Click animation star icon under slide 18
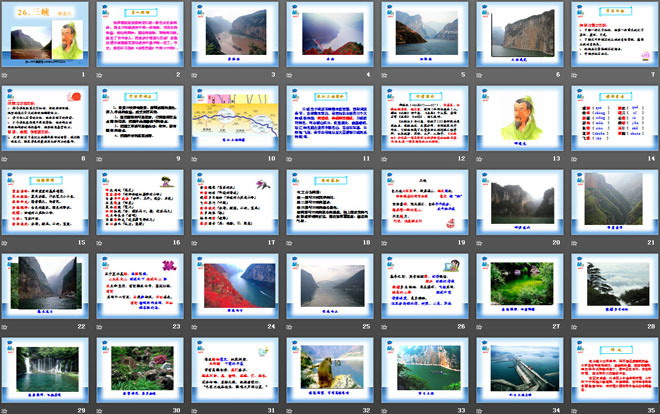Screen dimensions: 660x414 (x=290, y=243)
